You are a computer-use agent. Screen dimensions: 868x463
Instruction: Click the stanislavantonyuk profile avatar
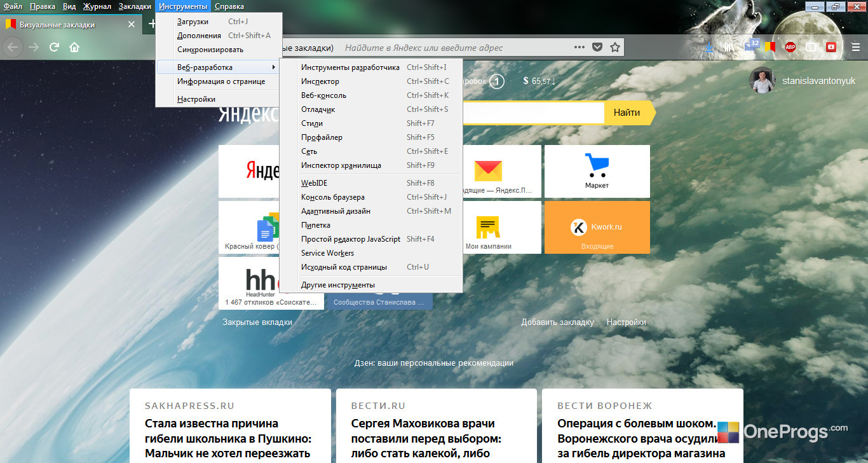[762, 81]
